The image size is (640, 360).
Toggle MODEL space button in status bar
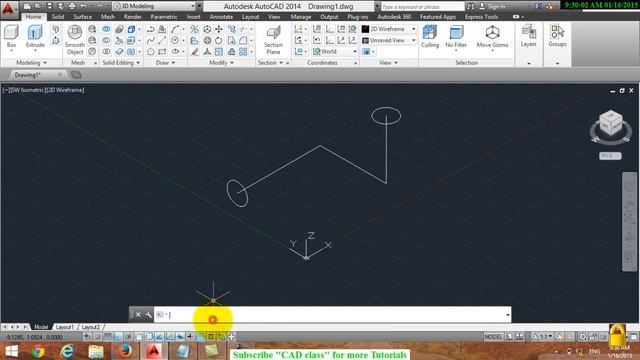click(493, 337)
